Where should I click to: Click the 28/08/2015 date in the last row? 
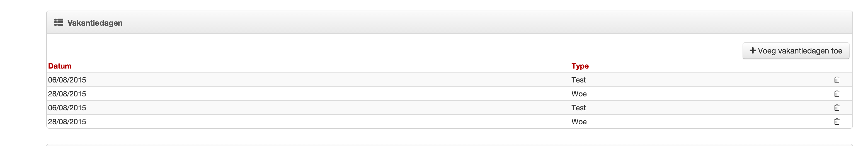[67, 122]
